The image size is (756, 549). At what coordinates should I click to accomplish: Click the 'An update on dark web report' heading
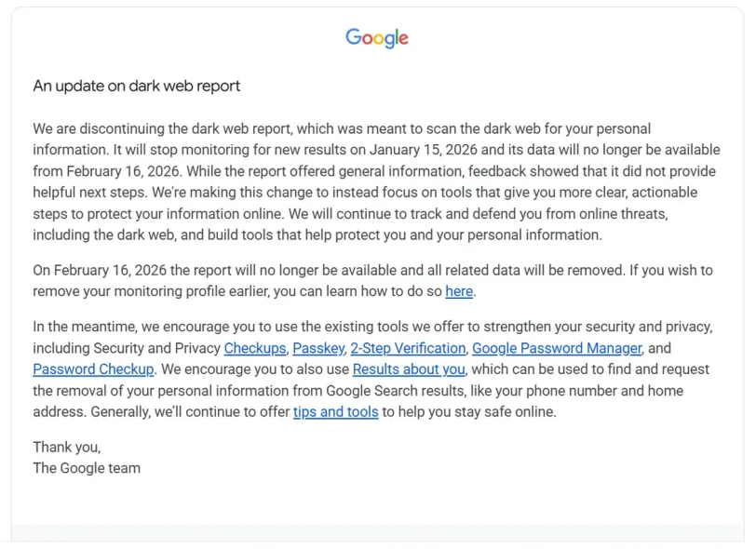(137, 86)
